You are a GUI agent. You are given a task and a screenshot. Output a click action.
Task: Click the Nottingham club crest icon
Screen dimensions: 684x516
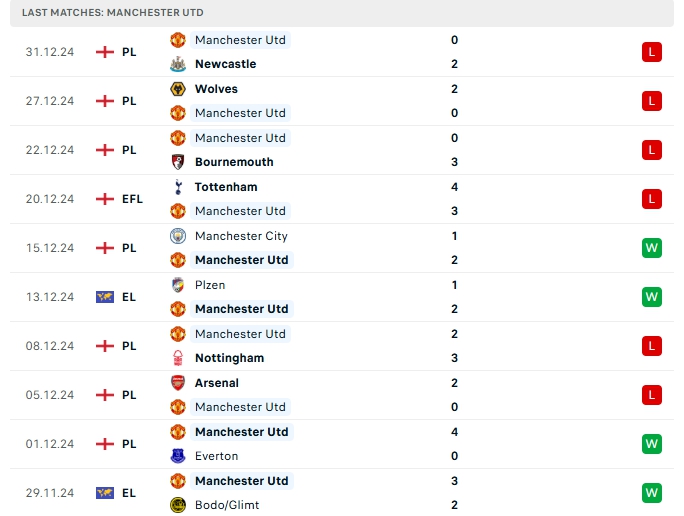tap(178, 358)
